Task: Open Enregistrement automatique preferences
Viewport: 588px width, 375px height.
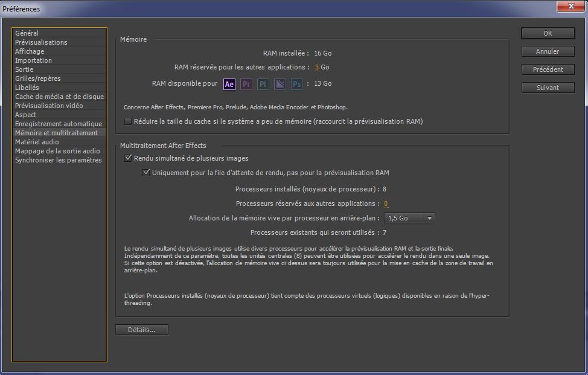Action: pyautogui.click(x=59, y=124)
